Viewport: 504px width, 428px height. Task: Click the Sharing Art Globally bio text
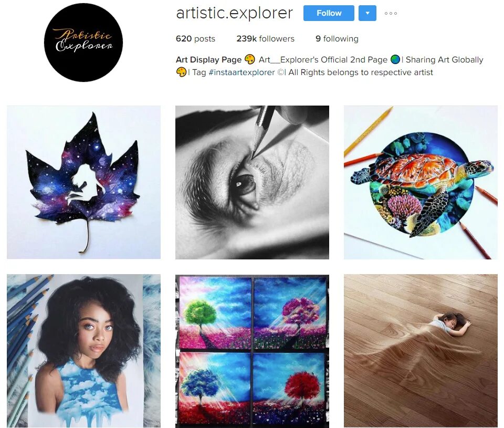444,60
